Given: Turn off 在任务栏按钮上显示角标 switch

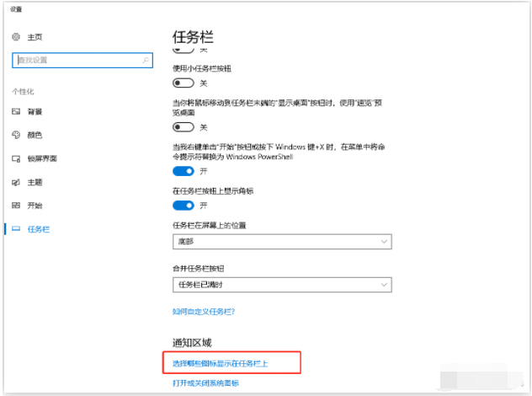Looking at the screenshot, I should [x=184, y=206].
